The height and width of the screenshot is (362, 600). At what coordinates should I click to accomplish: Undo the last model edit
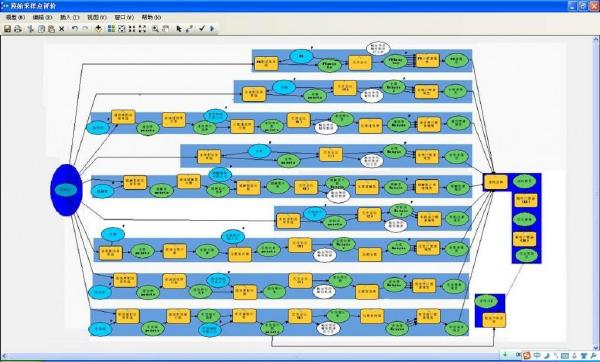point(75,29)
